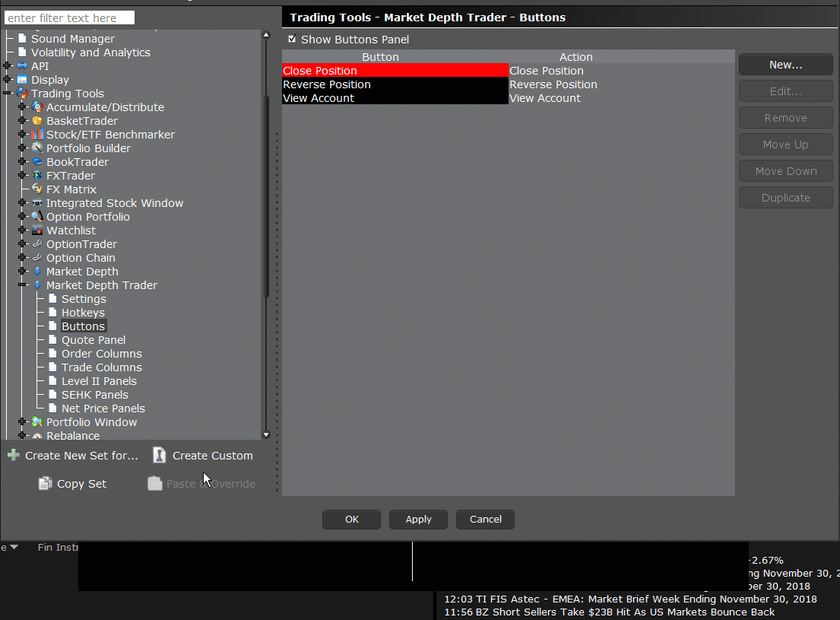
Task: Collapse the Trading Tools tree node
Action: coord(7,94)
